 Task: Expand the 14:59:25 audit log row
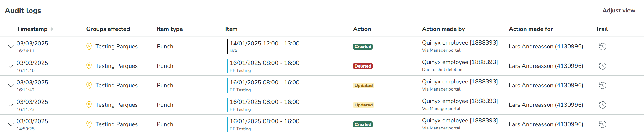11,124
